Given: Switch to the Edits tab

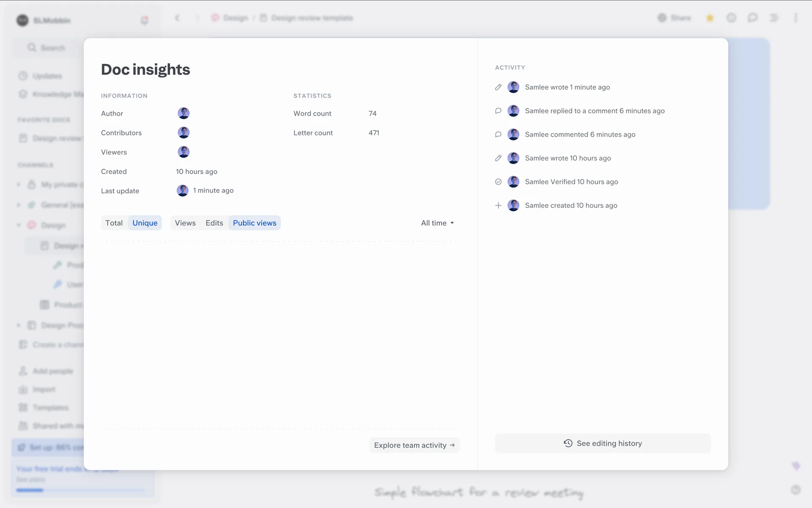Looking at the screenshot, I should coord(214,223).
